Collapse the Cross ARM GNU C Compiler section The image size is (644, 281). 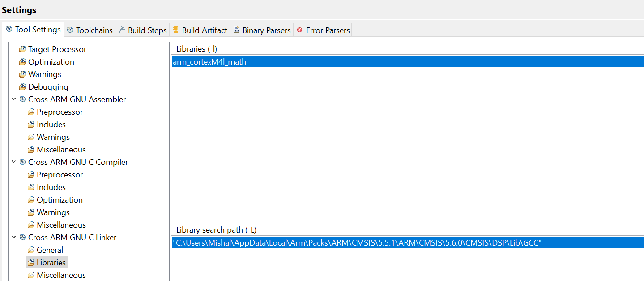coord(14,162)
